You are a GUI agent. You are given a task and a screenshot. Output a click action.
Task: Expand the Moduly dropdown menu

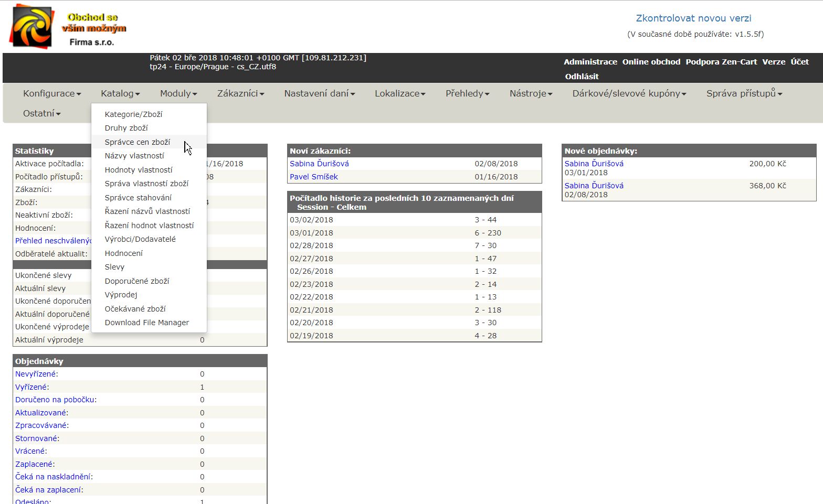click(178, 93)
